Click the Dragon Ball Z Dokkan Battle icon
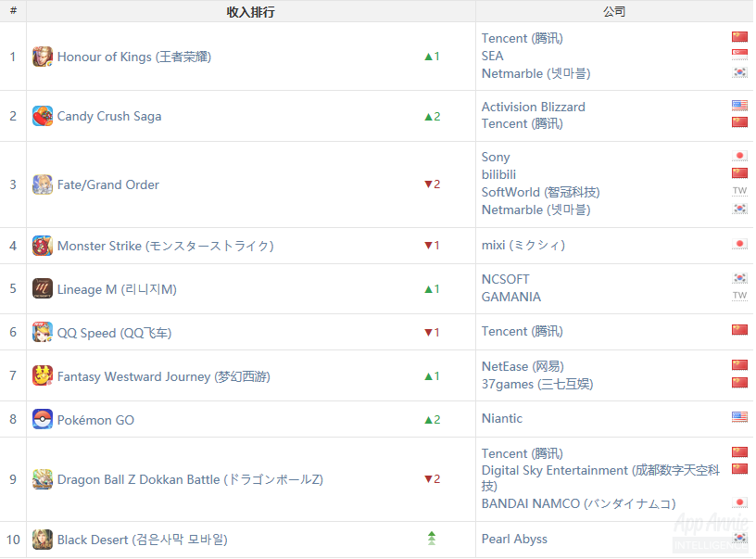The width and height of the screenshot is (756, 559). coord(43,479)
